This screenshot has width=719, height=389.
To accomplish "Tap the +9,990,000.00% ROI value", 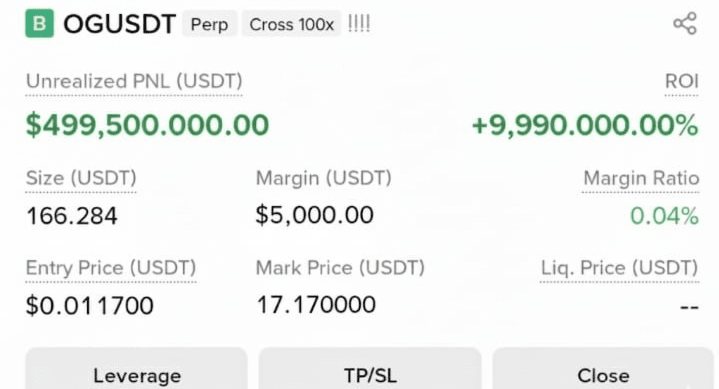I will click(x=585, y=125).
